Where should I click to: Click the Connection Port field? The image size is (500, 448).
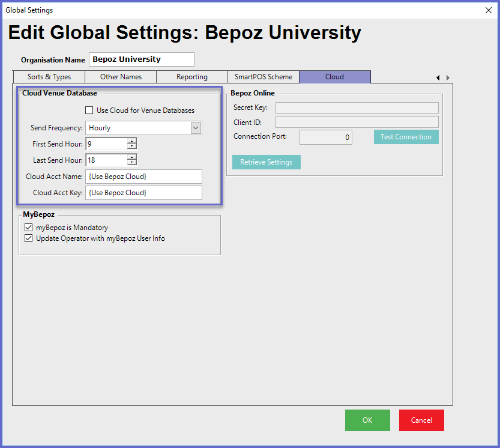click(x=325, y=137)
